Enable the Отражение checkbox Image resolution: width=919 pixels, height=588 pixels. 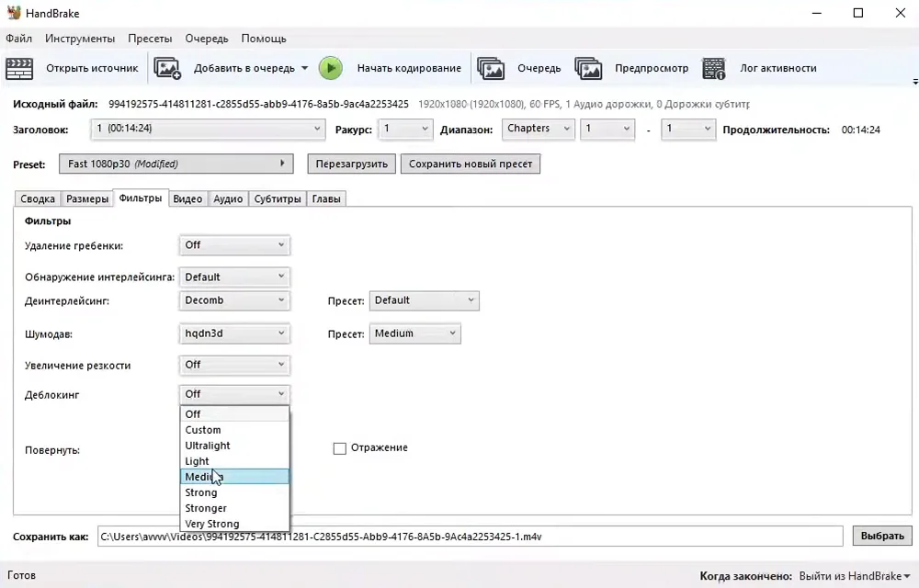click(x=339, y=448)
